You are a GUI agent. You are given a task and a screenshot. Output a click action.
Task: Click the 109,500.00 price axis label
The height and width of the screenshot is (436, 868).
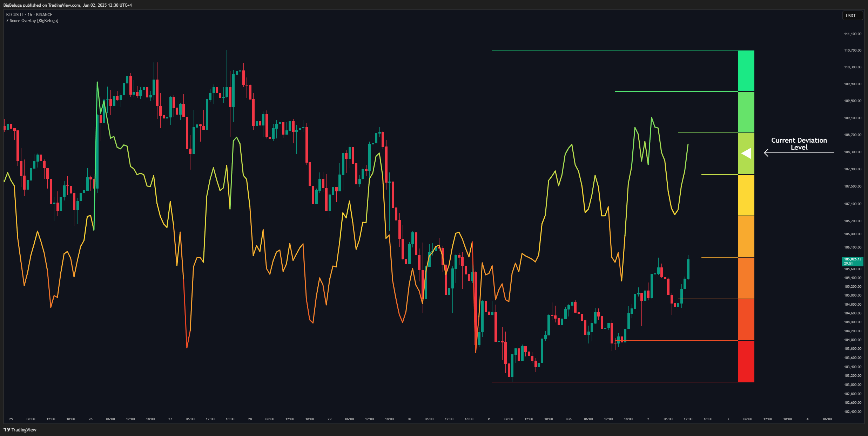853,101
